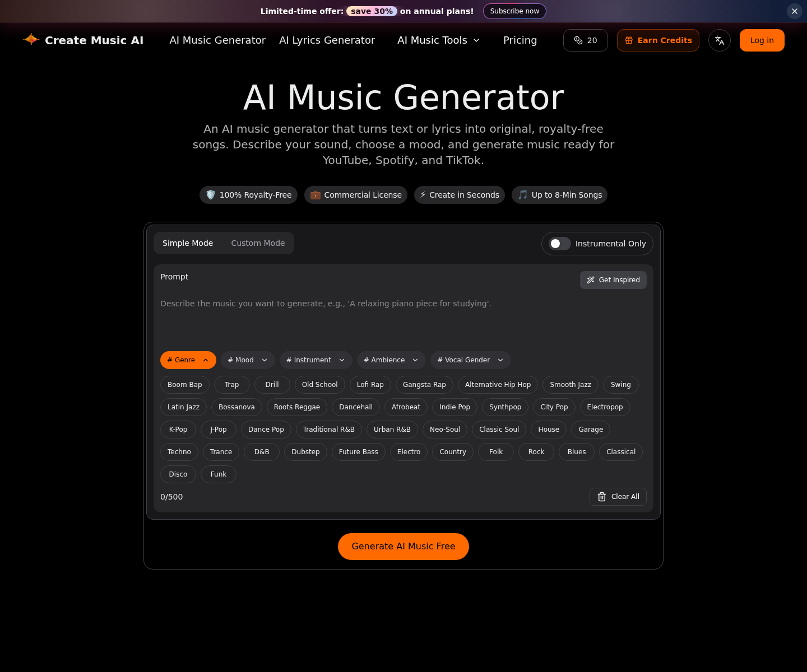Select the Smooth Jazz genre tag

(x=571, y=385)
